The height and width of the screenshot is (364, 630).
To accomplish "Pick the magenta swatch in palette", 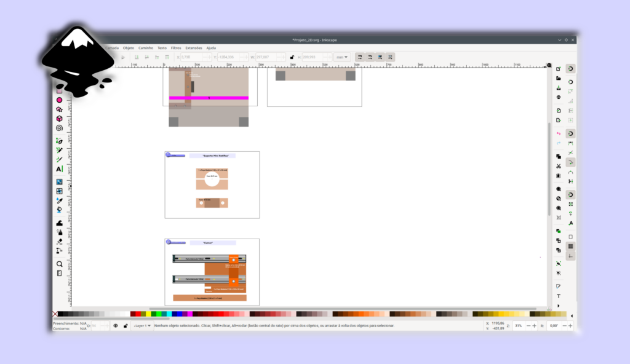I will (x=190, y=314).
